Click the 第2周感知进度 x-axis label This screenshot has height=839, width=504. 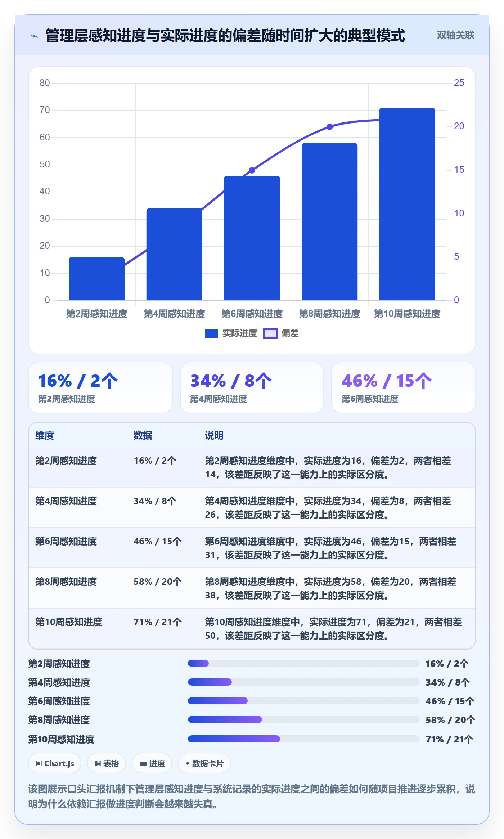96,314
